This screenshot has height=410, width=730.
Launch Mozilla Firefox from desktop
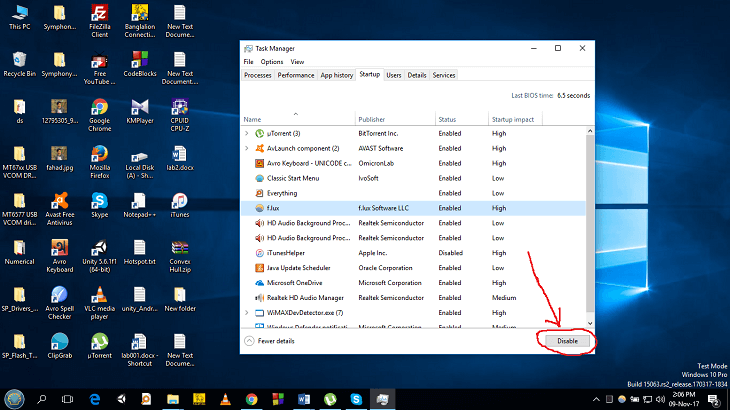pyautogui.click(x=99, y=155)
